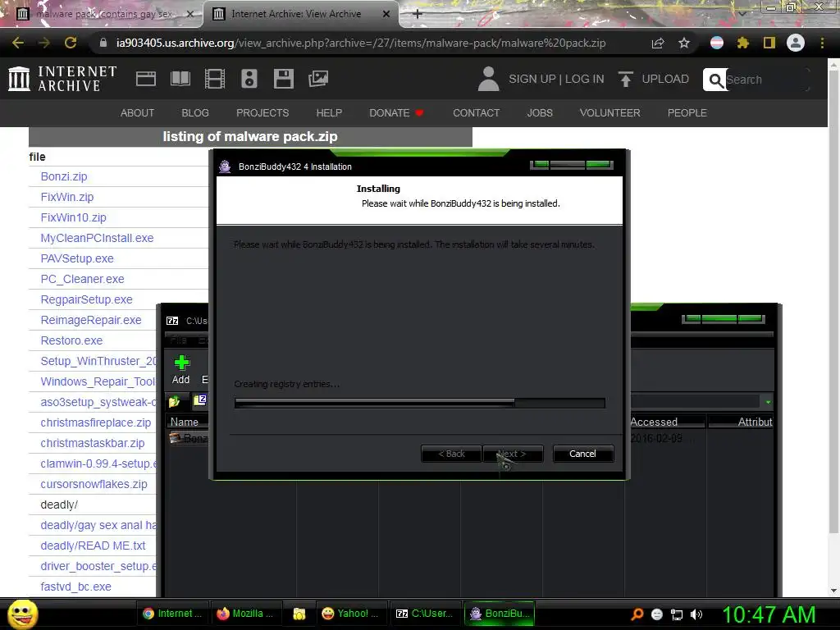Click the green Add plus icon in 7-Zip

click(181, 363)
